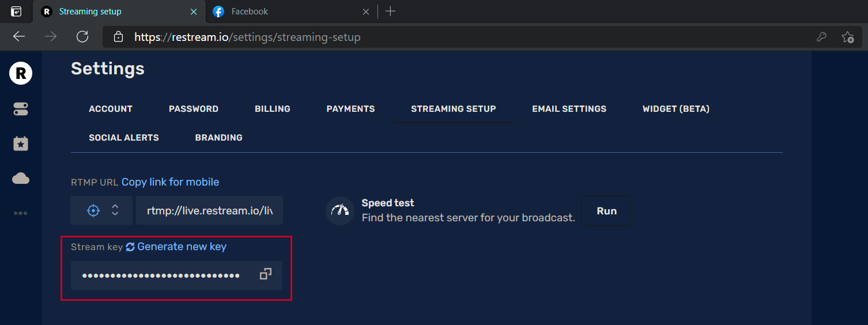This screenshot has width=868, height=325.
Task: Open the WIDGET (BETA) tab
Action: (676, 108)
